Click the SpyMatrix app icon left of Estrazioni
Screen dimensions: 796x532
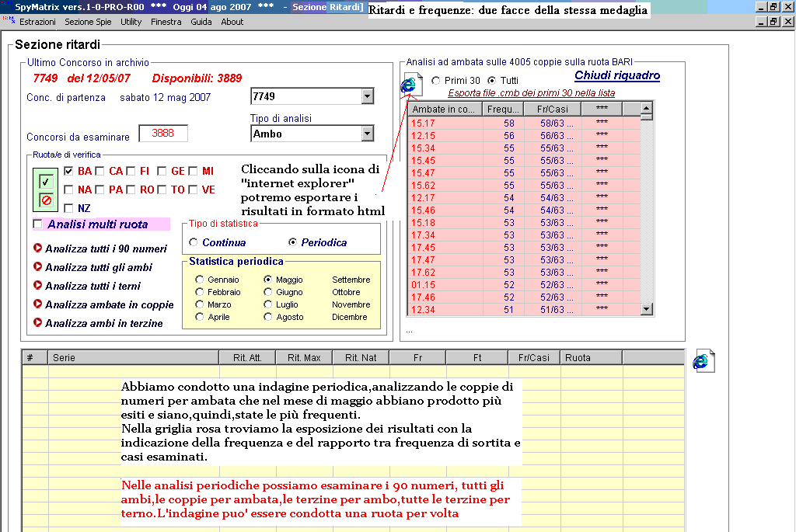pos(9,20)
